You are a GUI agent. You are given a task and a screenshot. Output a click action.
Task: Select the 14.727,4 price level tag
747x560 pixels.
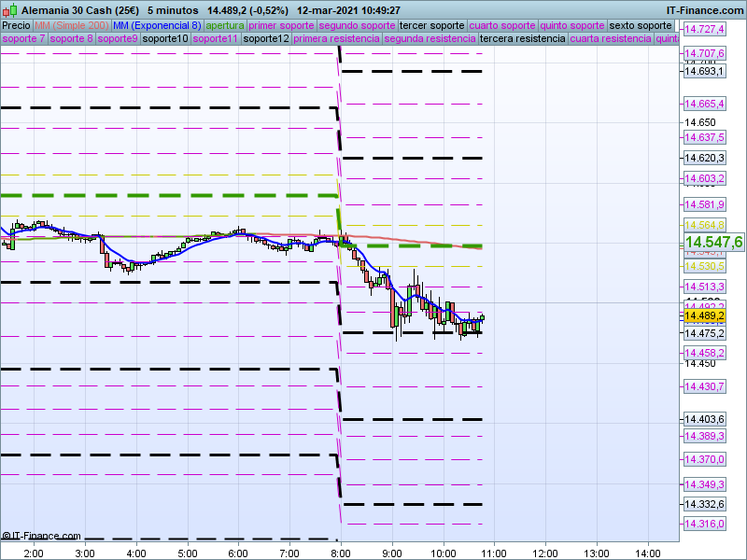pos(704,31)
